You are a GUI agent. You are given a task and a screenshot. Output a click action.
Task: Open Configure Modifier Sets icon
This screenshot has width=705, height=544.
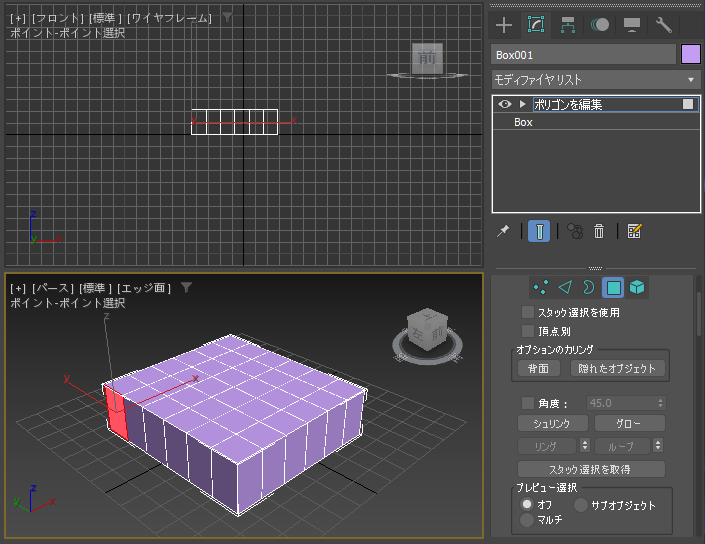coord(634,231)
